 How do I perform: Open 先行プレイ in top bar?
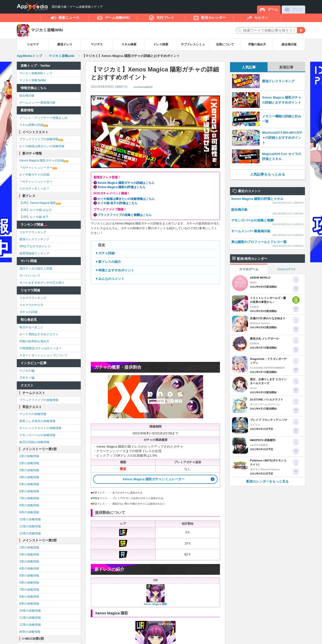click(161, 18)
